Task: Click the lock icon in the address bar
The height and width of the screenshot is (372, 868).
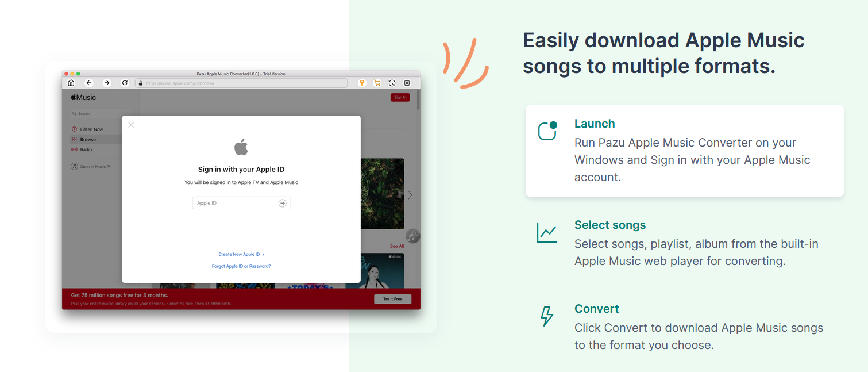Action: 140,83
